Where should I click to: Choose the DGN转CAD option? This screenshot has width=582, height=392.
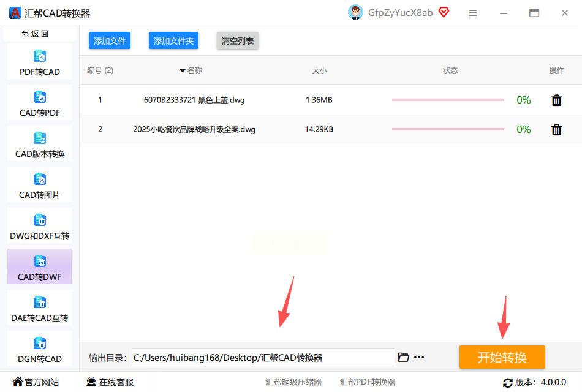point(39,349)
